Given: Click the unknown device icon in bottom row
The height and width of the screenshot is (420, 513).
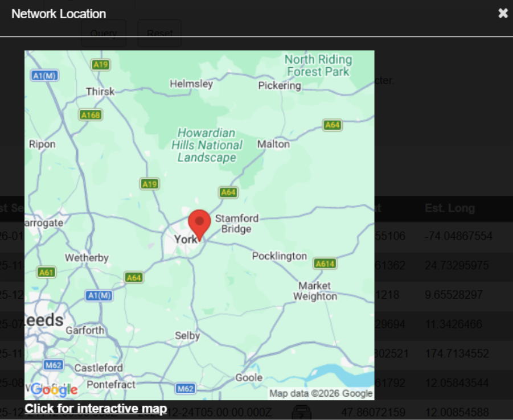Looking at the screenshot, I should pyautogui.click(x=302, y=412).
